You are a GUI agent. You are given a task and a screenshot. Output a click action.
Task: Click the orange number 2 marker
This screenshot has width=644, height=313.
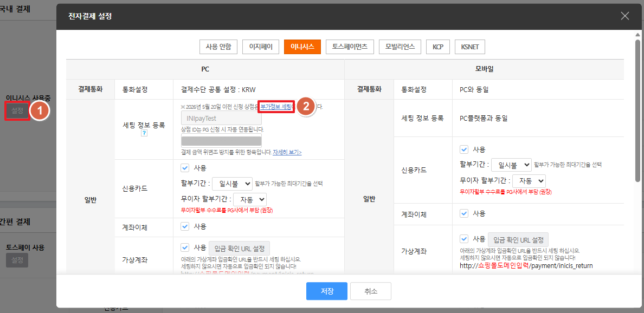[305, 106]
